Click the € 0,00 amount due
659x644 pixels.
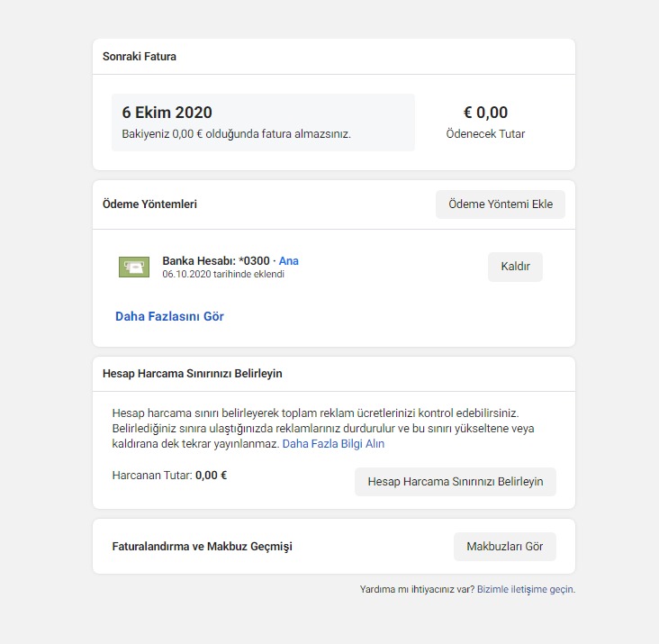tap(485, 113)
